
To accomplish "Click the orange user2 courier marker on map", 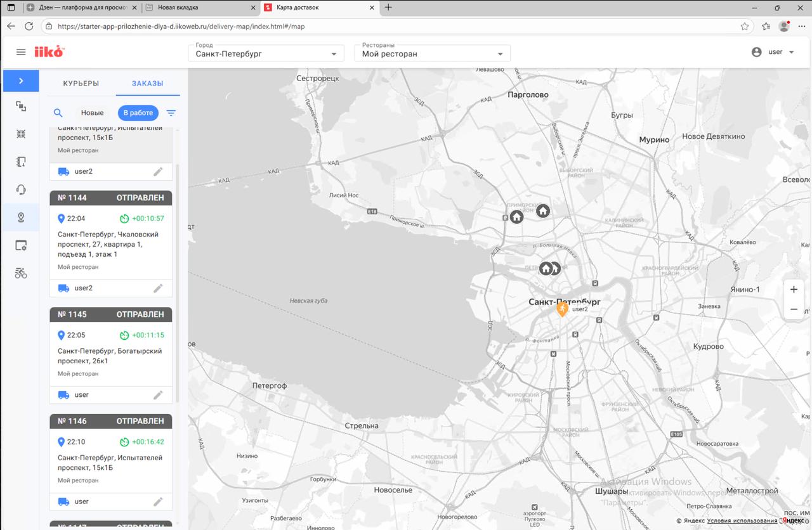I will [562, 309].
